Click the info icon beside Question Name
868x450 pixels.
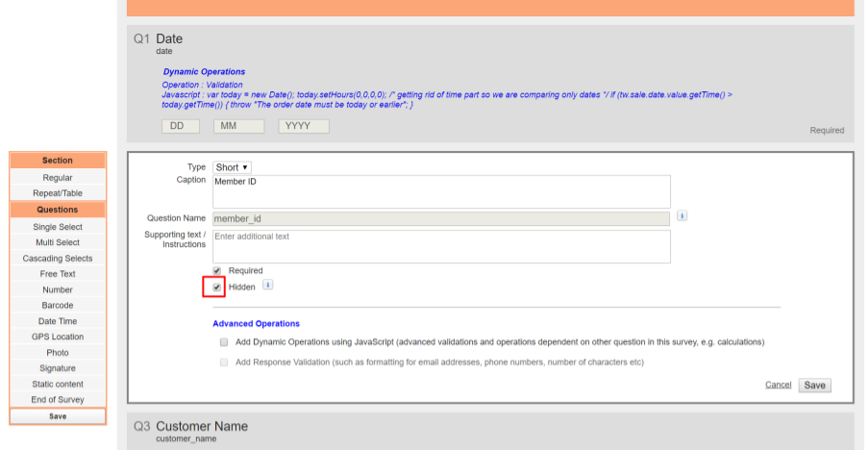[x=682, y=216]
